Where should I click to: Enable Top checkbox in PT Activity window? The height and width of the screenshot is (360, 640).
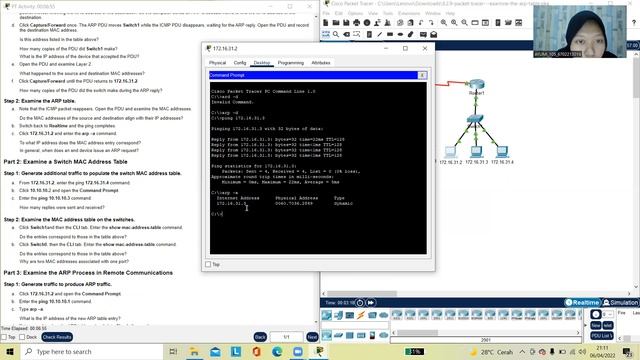tap(4, 337)
